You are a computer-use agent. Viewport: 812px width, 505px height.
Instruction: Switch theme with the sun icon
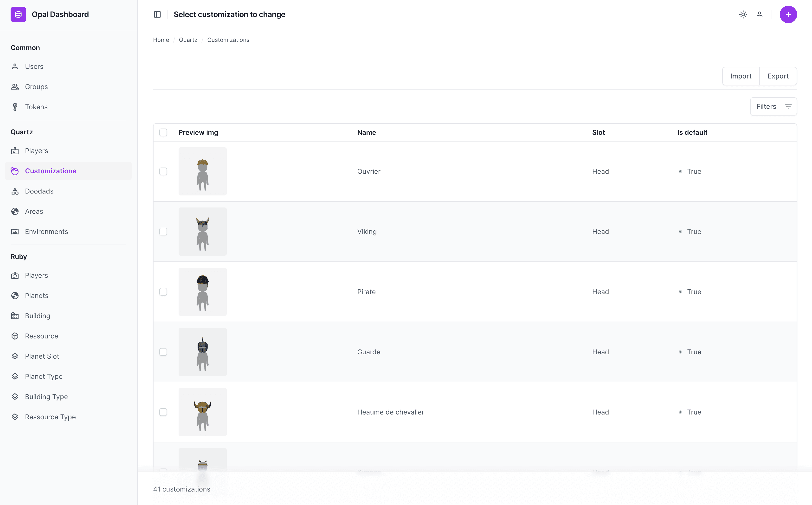coord(743,14)
